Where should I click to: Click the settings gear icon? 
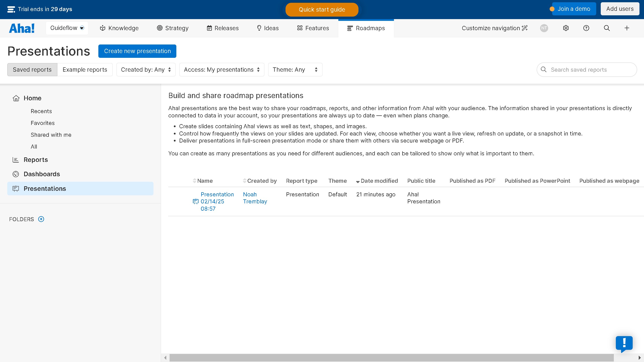566,28
